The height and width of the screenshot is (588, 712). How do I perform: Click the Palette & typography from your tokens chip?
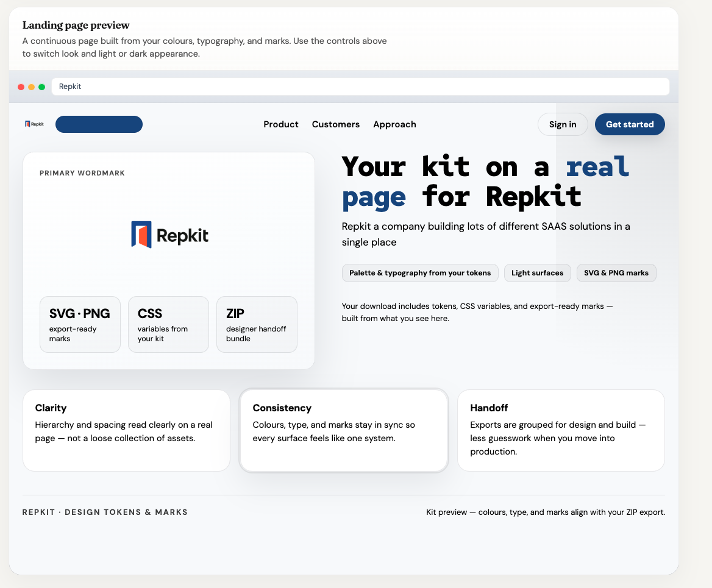tap(420, 273)
